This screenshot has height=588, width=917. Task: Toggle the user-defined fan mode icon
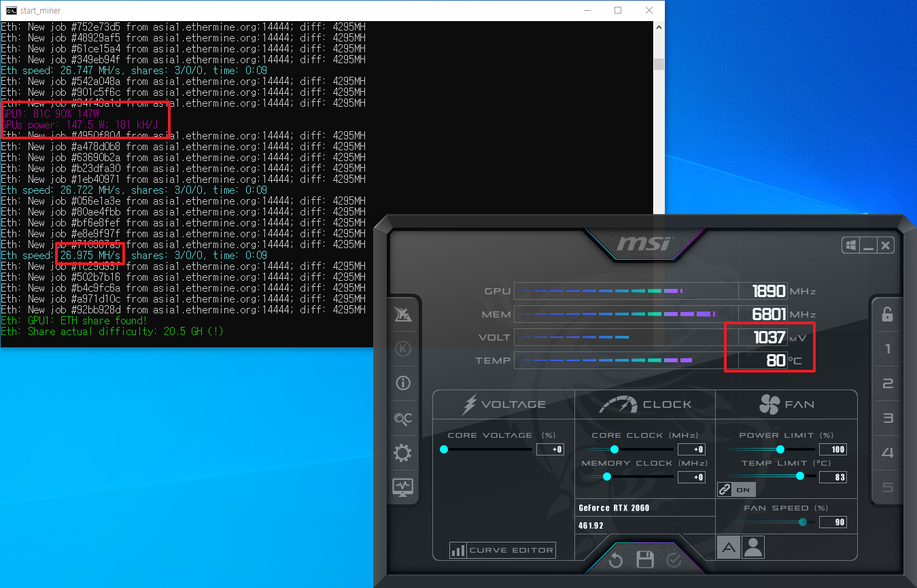tap(753, 547)
